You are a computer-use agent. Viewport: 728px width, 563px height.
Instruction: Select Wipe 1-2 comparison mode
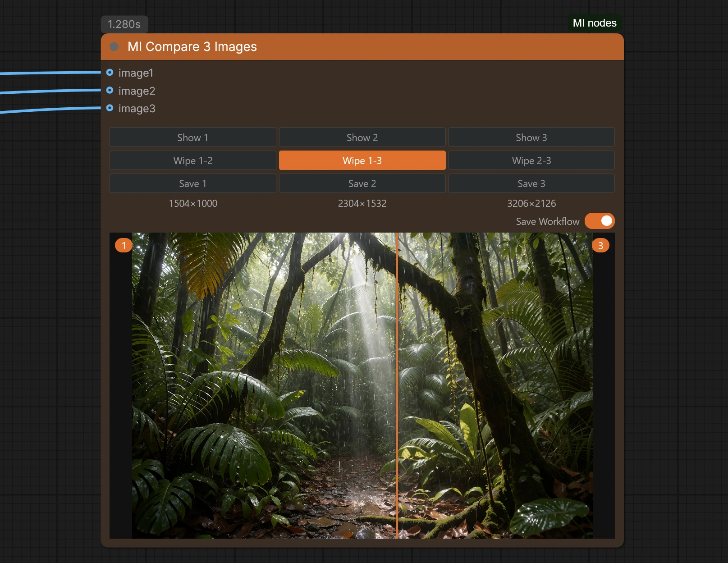(x=193, y=160)
